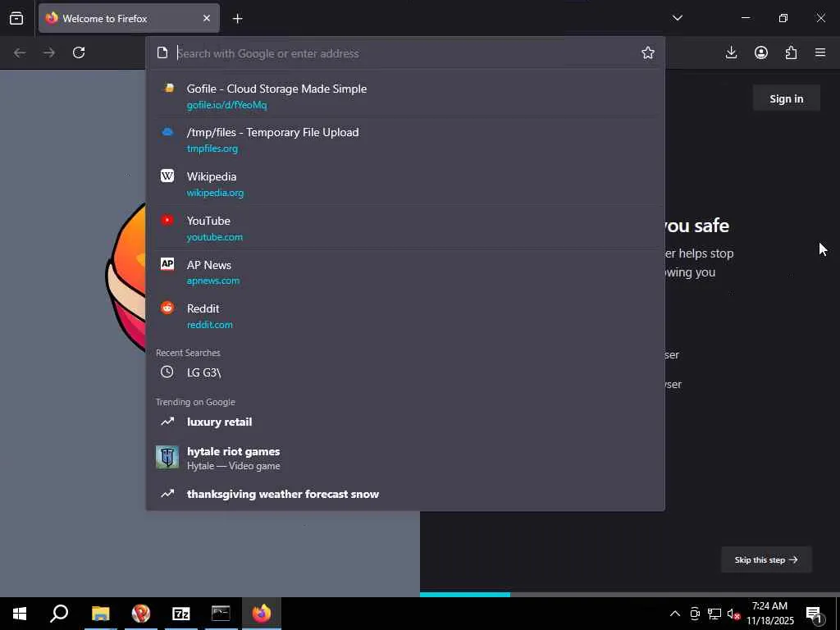Click the Gofile favicon
The width and height of the screenshot is (840, 630).
tap(168, 88)
